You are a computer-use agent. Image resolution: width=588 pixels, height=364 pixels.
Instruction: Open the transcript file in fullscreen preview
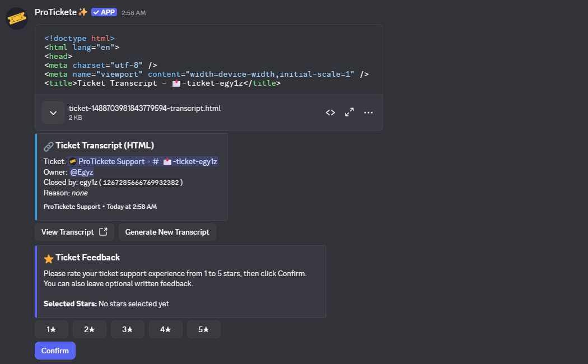[x=349, y=113]
